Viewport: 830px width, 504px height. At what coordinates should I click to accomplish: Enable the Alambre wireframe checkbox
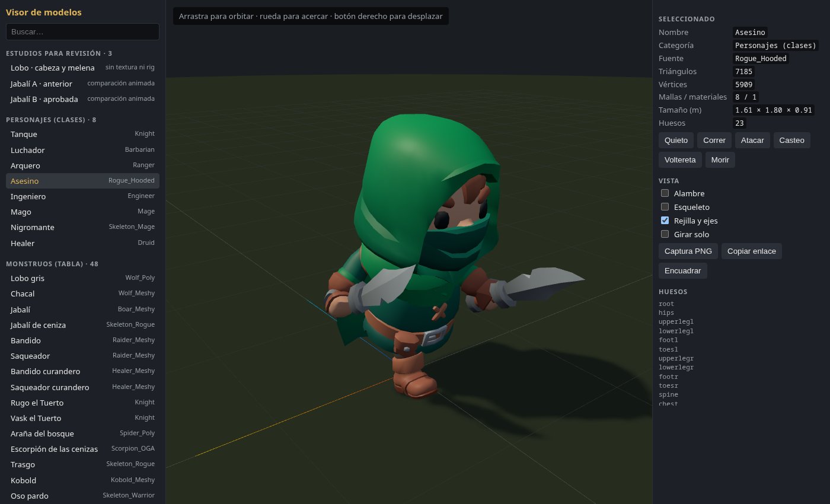[x=665, y=193]
